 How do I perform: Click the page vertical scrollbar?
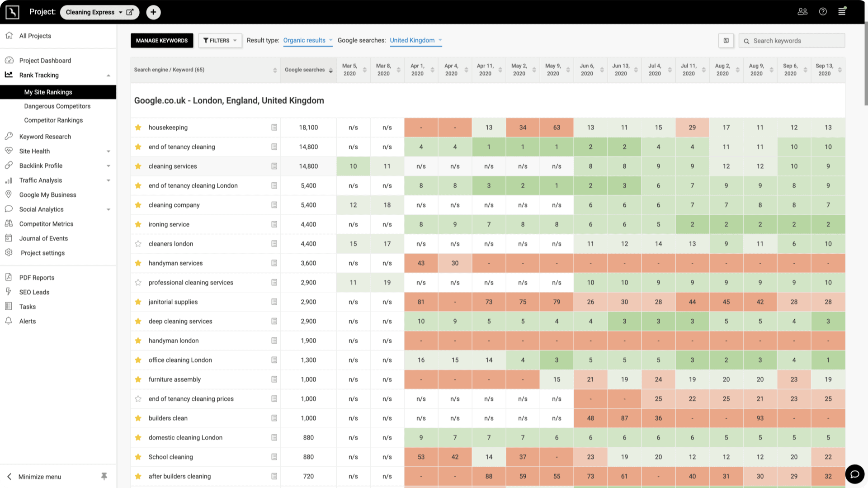point(865,63)
